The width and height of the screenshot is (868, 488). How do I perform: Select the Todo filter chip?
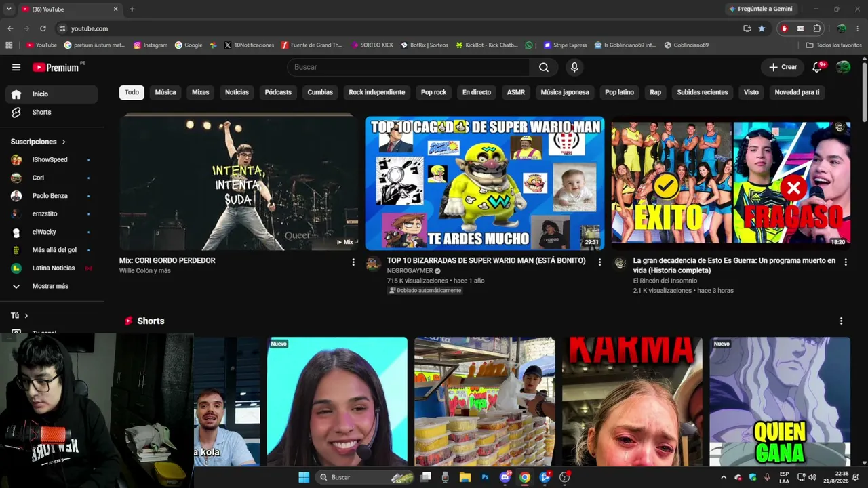pos(132,92)
